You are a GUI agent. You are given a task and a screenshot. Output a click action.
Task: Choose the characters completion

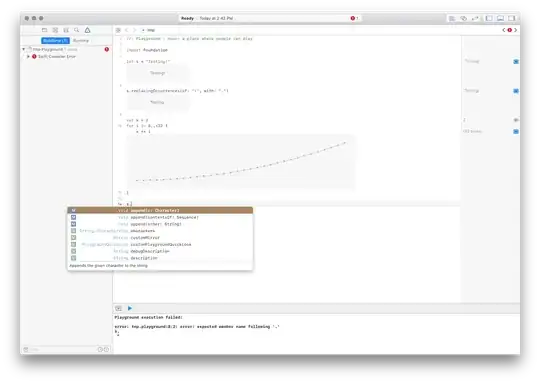pyautogui.click(x=160, y=231)
